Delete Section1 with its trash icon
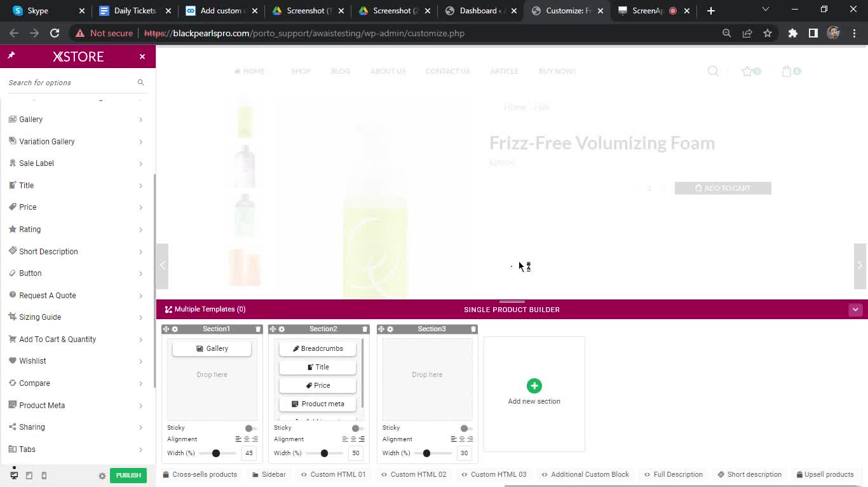This screenshot has height=487, width=868. [258, 329]
